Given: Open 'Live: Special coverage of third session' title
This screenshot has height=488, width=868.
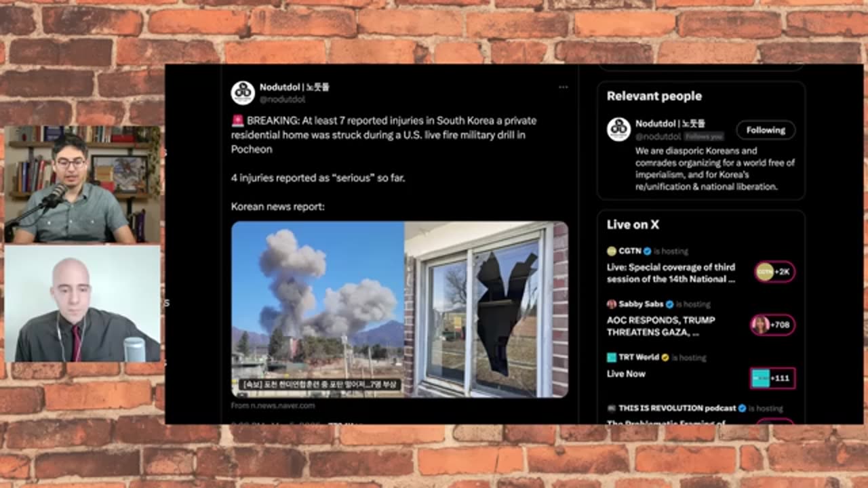Looking at the screenshot, I should click(x=671, y=273).
